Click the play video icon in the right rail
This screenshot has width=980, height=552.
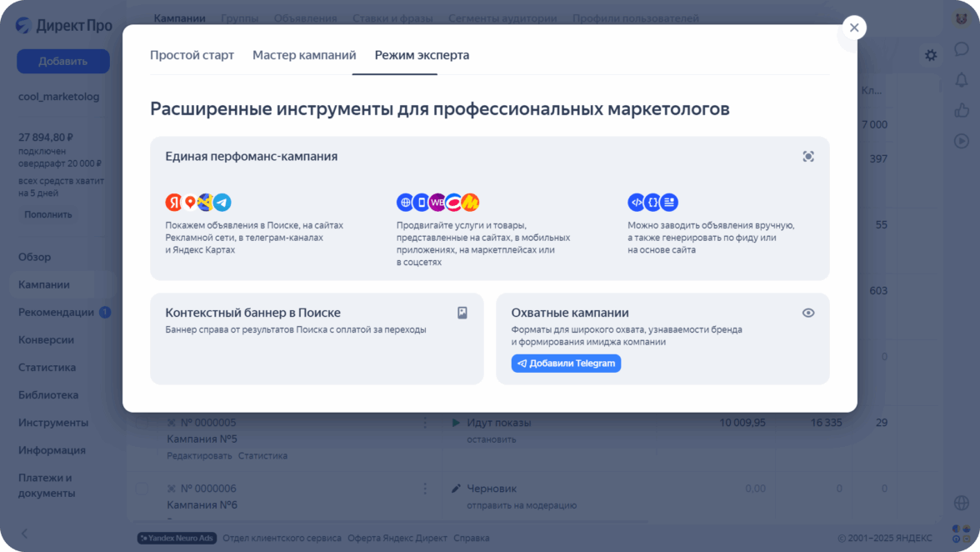click(962, 141)
